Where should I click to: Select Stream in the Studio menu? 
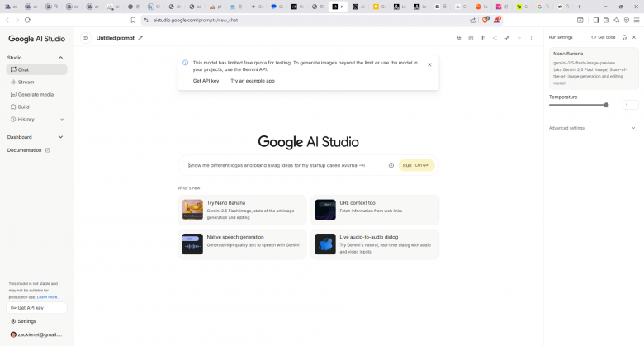(x=26, y=82)
